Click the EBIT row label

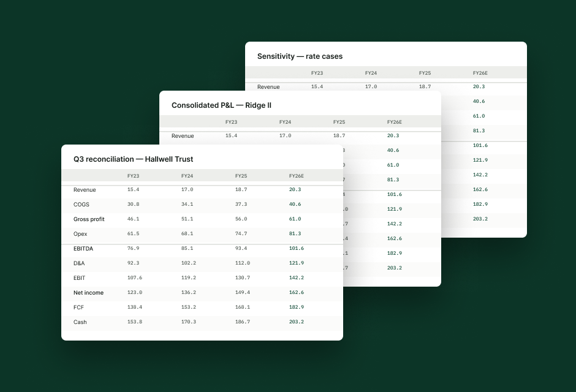(79, 278)
